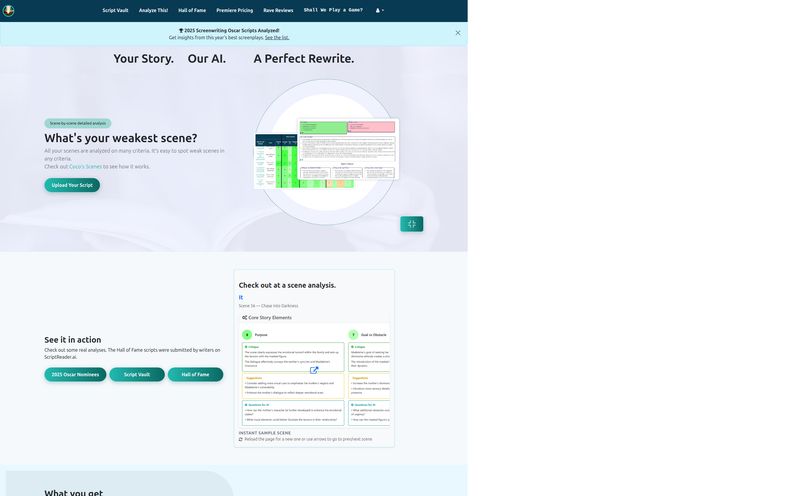Click the collapse arrows button near the hero image
The width and height of the screenshot is (800, 496).
click(412, 224)
